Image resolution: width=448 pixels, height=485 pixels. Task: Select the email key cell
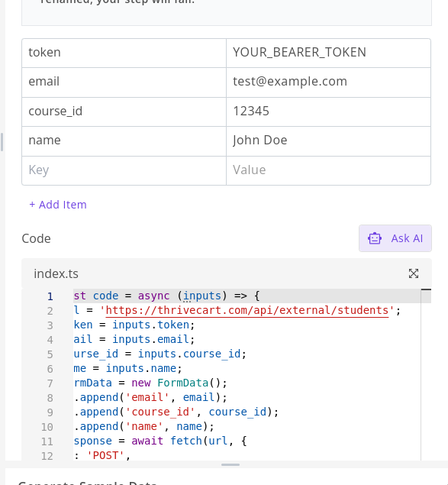click(124, 82)
